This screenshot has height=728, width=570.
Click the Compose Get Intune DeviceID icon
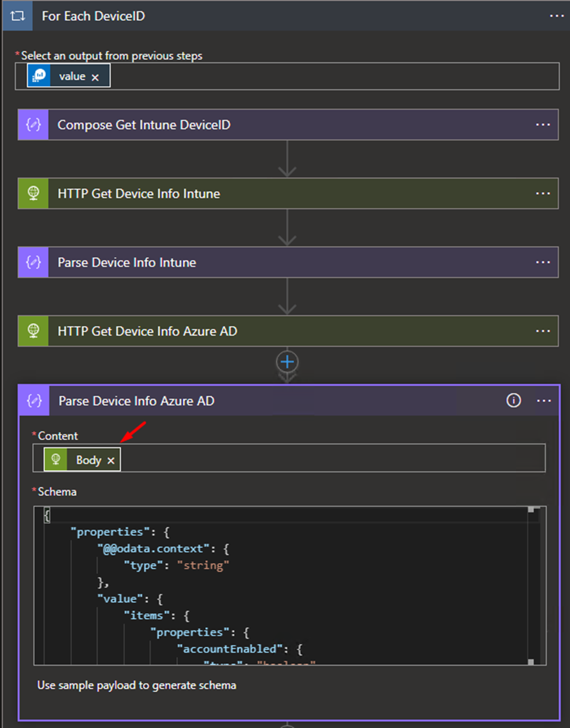tap(33, 125)
